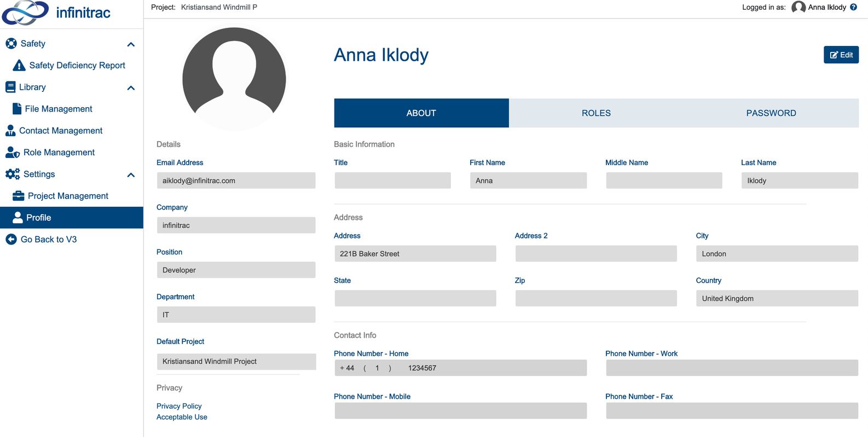868x437 pixels.
Task: Click the Middle Name field
Action: [664, 180]
